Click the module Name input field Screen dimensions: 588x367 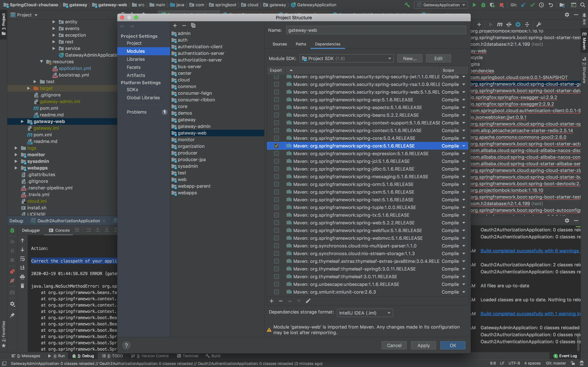pos(376,30)
